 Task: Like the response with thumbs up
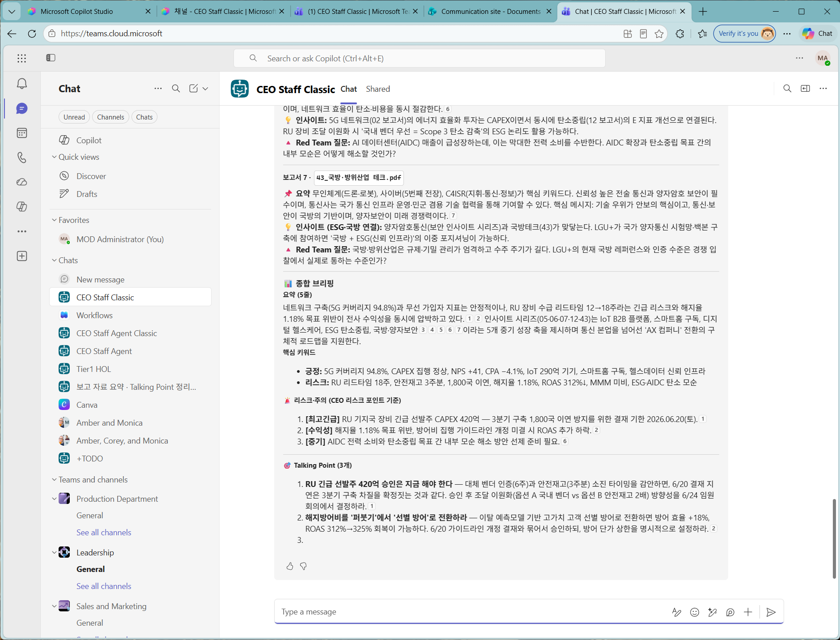[290, 566]
